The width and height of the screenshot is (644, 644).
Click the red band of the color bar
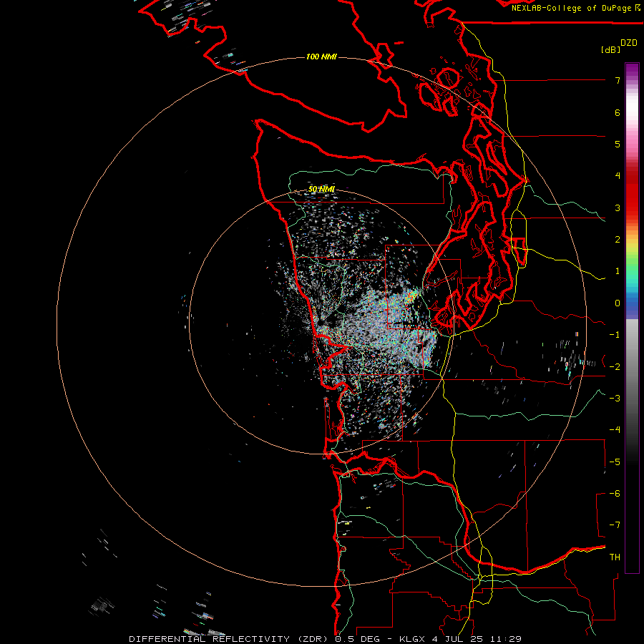click(632, 189)
